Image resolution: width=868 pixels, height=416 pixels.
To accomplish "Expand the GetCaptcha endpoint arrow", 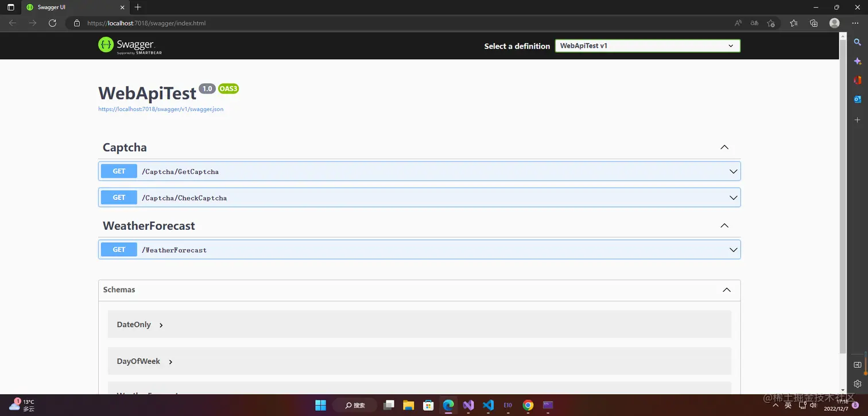I will pyautogui.click(x=733, y=171).
